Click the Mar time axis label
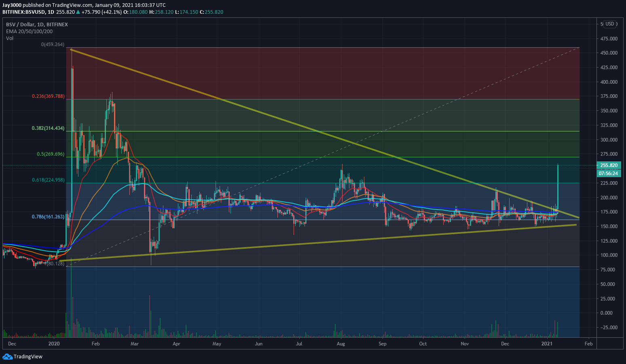626x364 pixels. [x=135, y=344]
